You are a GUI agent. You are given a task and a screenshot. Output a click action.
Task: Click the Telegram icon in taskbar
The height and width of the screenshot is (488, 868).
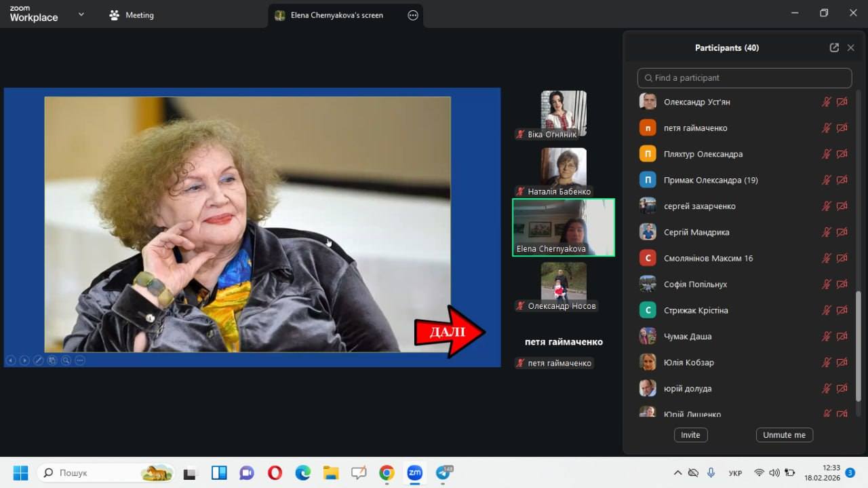pos(443,472)
